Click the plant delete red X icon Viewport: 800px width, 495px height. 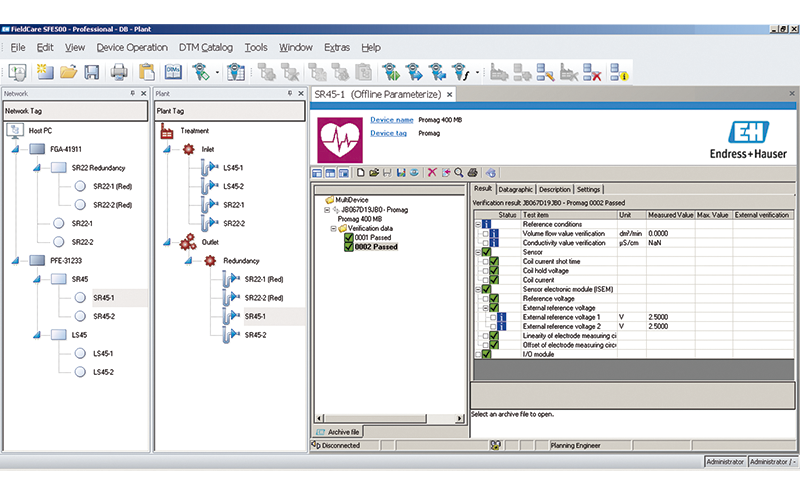[x=592, y=72]
